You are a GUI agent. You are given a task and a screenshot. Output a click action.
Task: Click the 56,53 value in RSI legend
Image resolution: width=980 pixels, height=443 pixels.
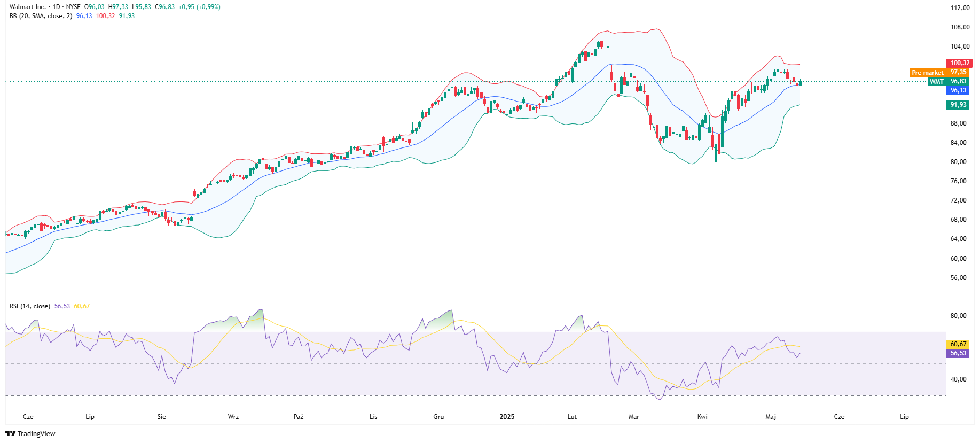point(62,306)
